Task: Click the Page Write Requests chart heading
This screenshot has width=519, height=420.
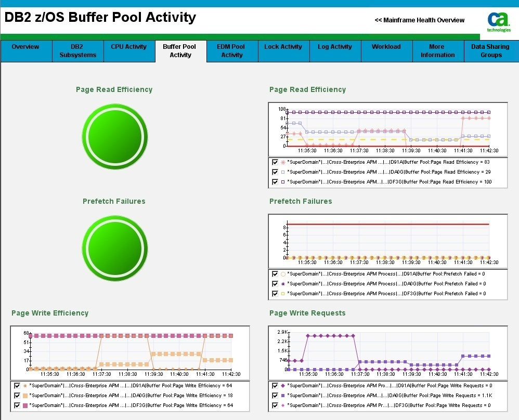Action: pyautogui.click(x=307, y=313)
